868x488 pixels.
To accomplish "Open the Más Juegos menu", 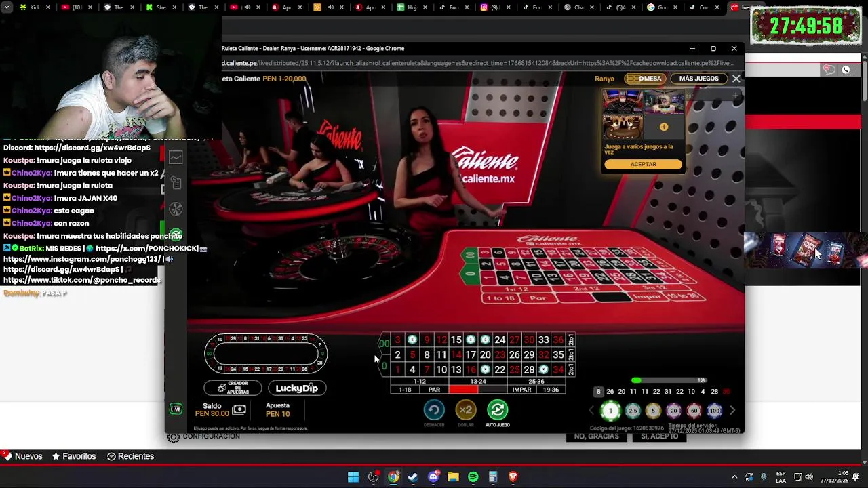I will (698, 79).
